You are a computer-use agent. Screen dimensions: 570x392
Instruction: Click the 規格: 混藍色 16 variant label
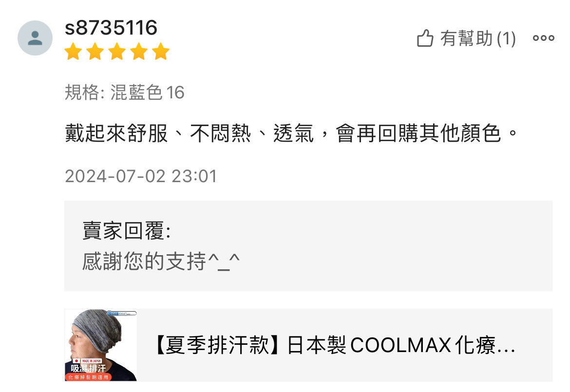(x=125, y=92)
